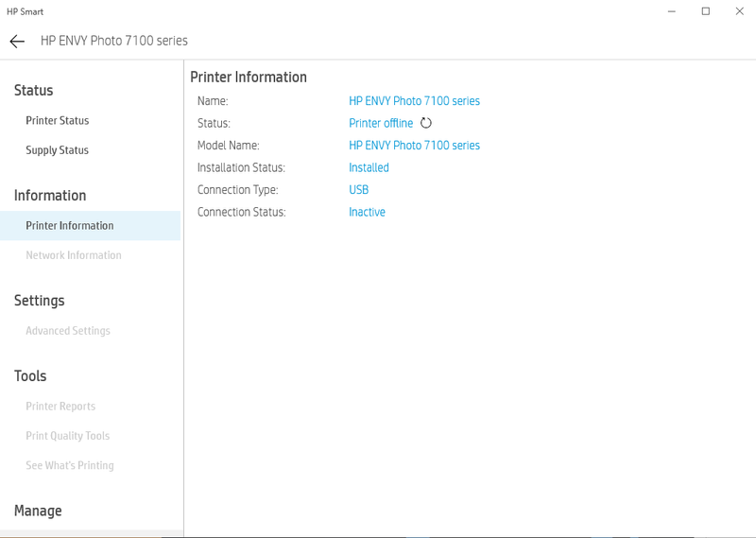756x538 pixels.
Task: Open See What's Printing
Action: (70, 465)
